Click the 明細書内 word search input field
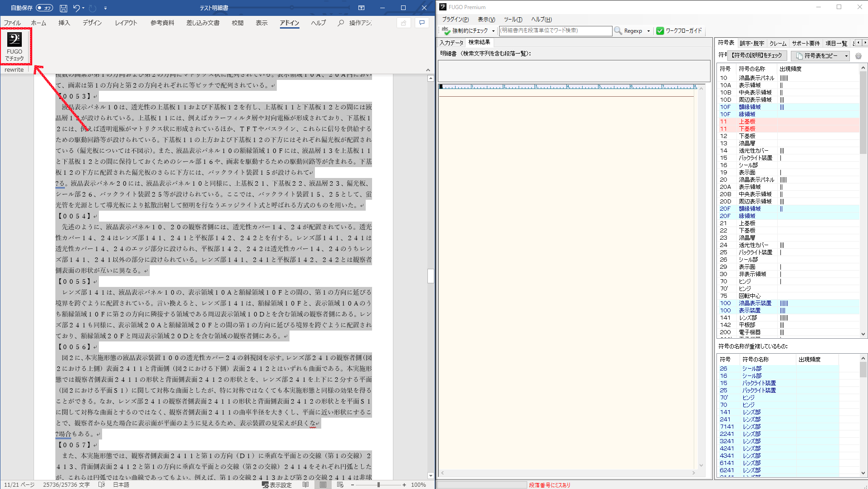Screen dimensions: 868x489 [555, 30]
